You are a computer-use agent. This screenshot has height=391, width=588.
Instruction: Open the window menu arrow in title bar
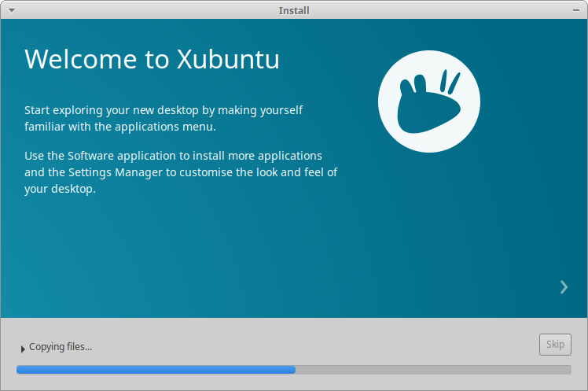coord(12,10)
